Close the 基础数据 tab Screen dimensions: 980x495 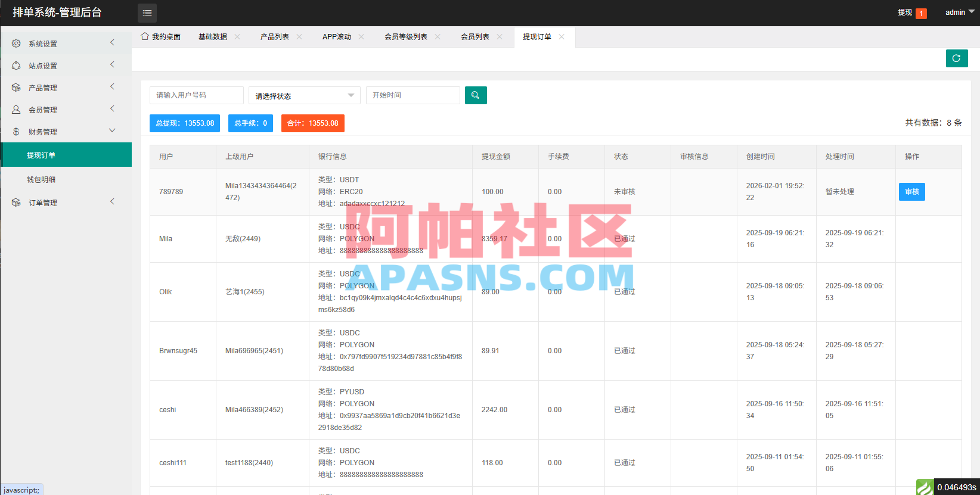237,37
